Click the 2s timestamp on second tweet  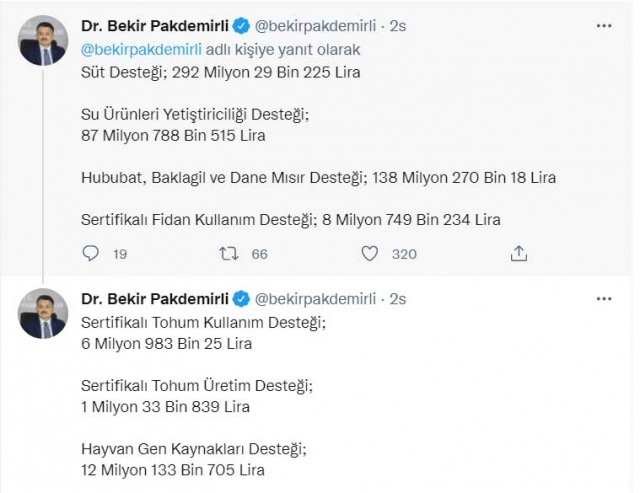[398, 299]
